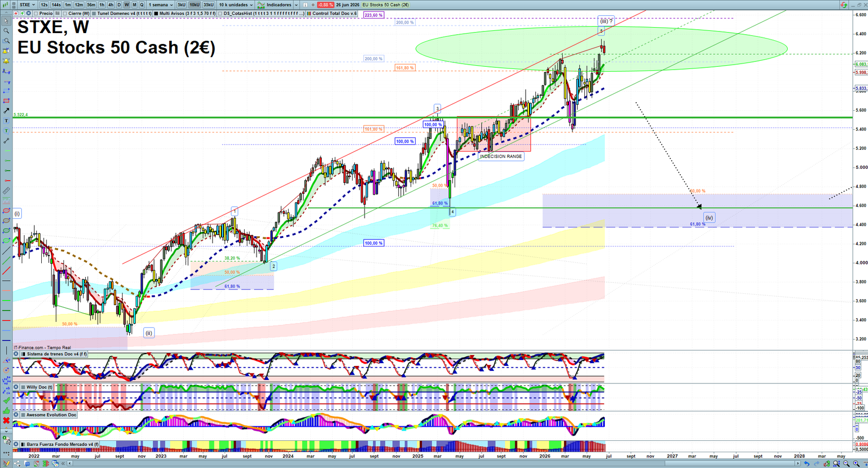Image resolution: width=868 pixels, height=468 pixels.
Task: Close the Willy Doc indicator panel
Action: [16, 387]
